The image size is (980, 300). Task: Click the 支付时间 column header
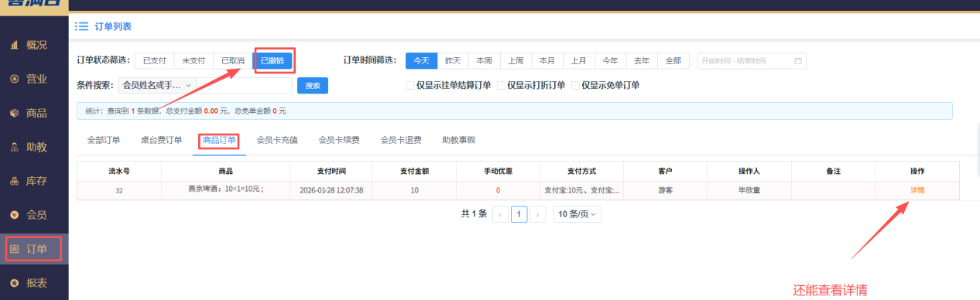(331, 171)
